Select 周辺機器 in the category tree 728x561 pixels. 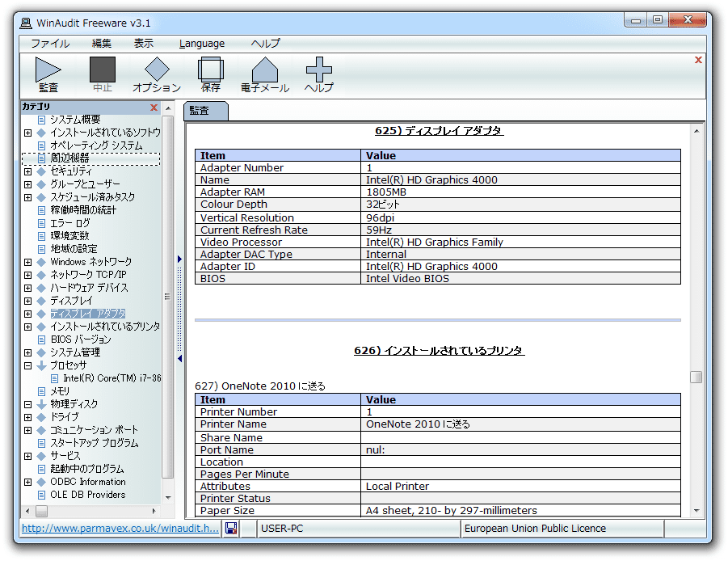point(69,158)
